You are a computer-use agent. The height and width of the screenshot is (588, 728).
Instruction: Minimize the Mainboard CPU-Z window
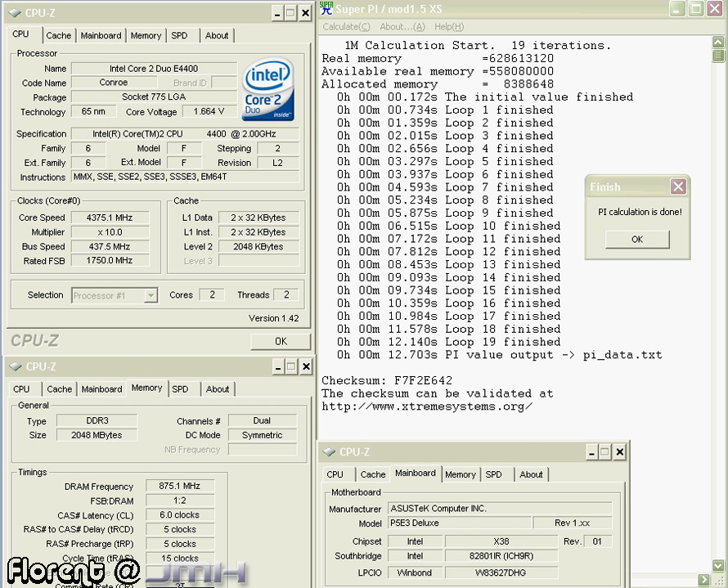591,452
